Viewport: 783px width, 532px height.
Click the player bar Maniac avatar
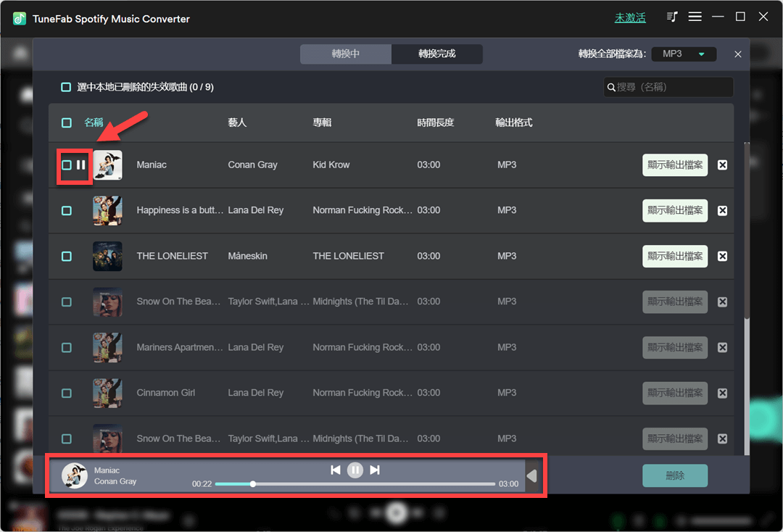point(75,476)
